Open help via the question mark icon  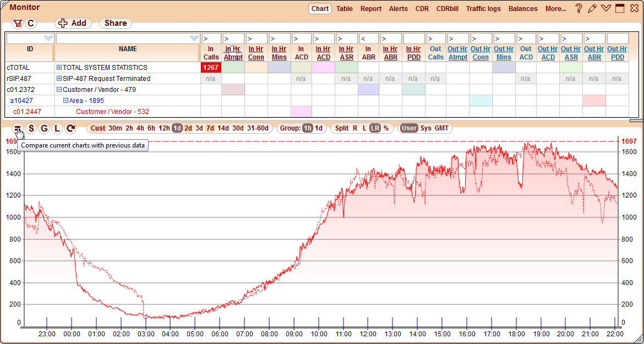click(x=577, y=8)
